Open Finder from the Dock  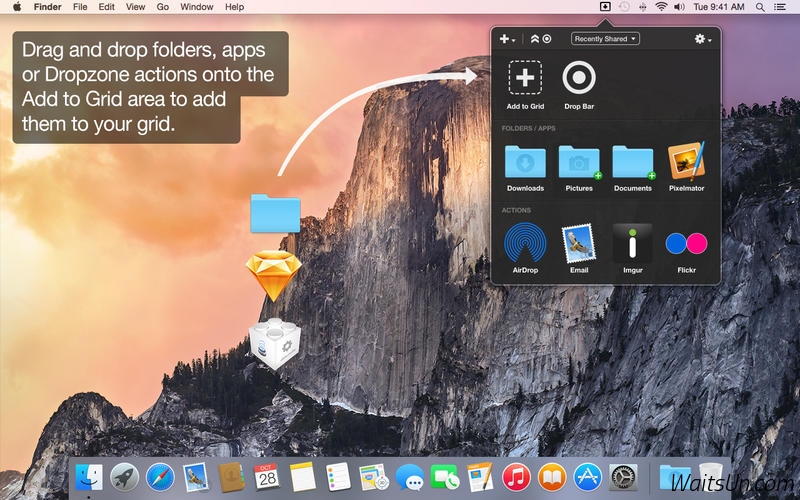[x=89, y=478]
